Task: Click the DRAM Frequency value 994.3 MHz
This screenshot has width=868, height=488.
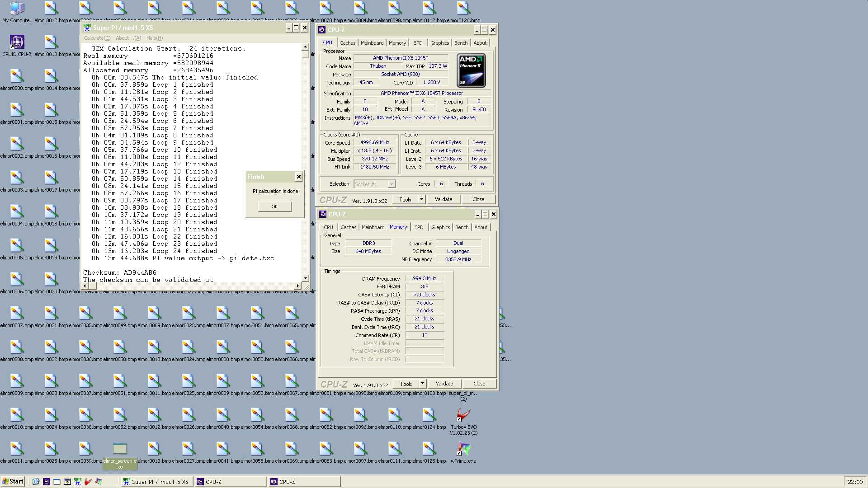Action: 424,278
